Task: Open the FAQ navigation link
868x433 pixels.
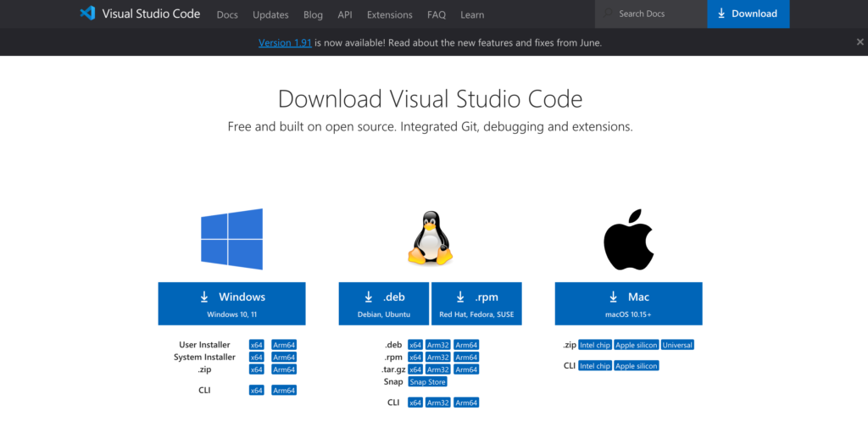Action: 437,15
